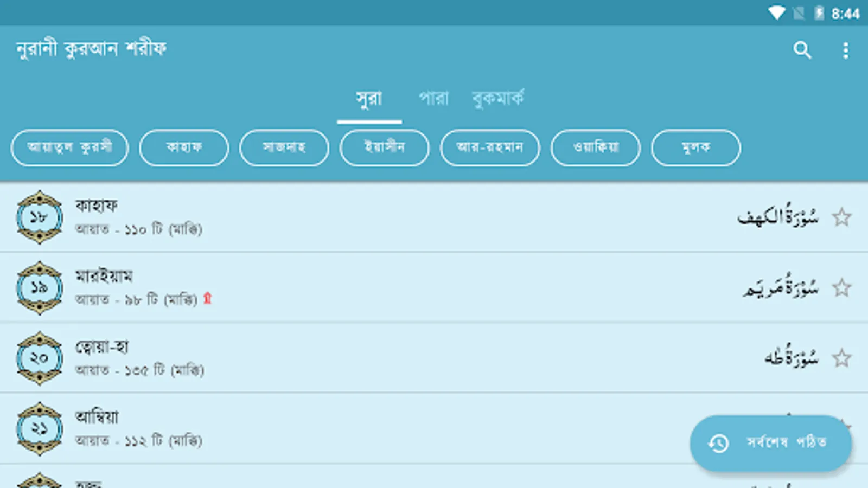Click the surah number ১৮ badge
This screenshot has height=488, width=868.
point(39,217)
